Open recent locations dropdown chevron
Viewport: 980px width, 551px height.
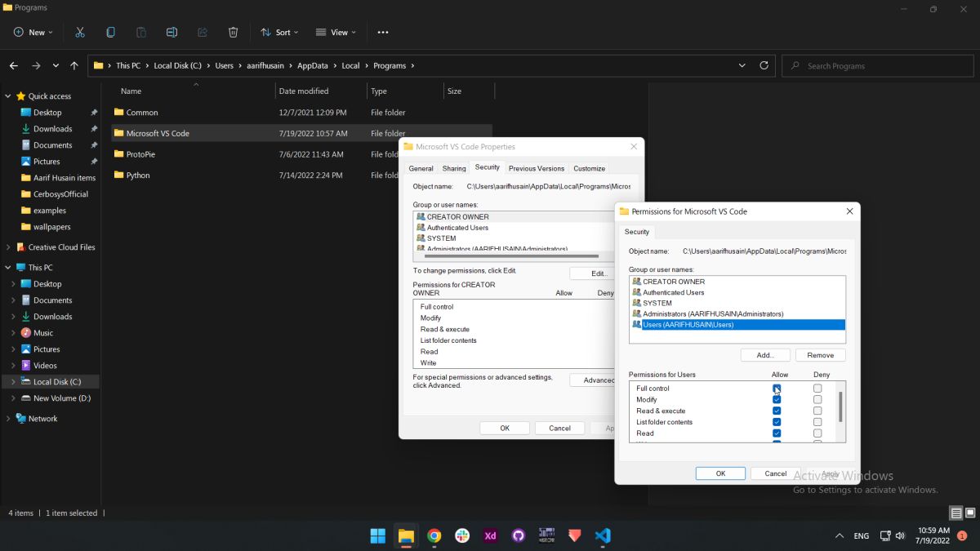pos(56,65)
